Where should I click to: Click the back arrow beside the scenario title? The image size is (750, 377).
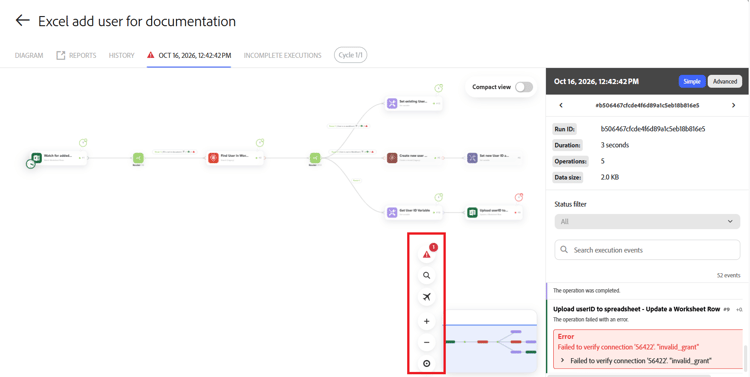(22, 21)
